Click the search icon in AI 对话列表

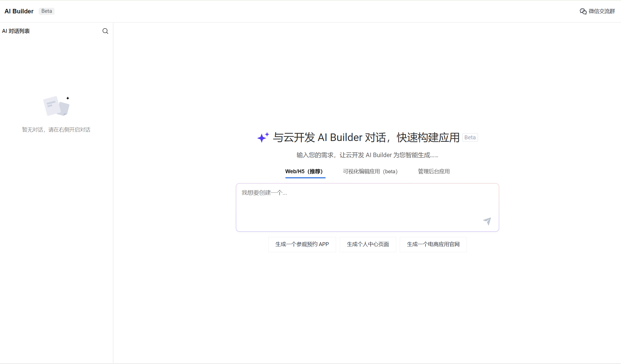coord(105,31)
